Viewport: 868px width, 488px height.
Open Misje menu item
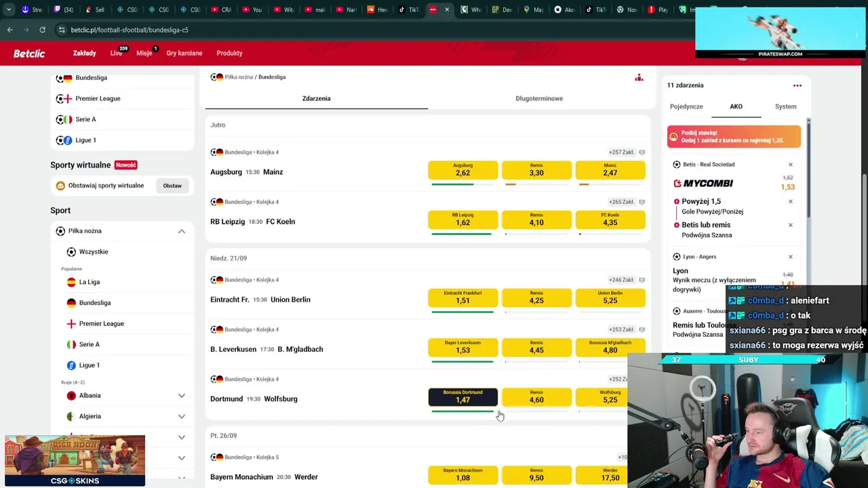(x=144, y=53)
